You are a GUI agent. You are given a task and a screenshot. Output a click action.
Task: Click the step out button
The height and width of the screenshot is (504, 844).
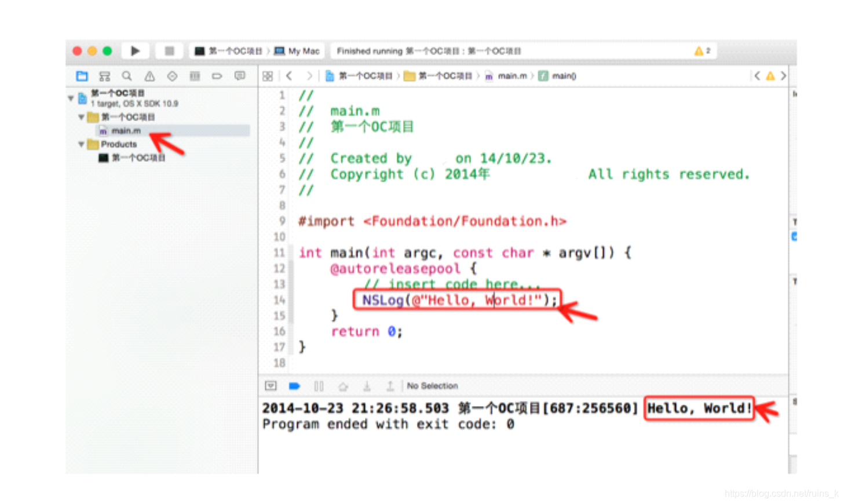(390, 386)
